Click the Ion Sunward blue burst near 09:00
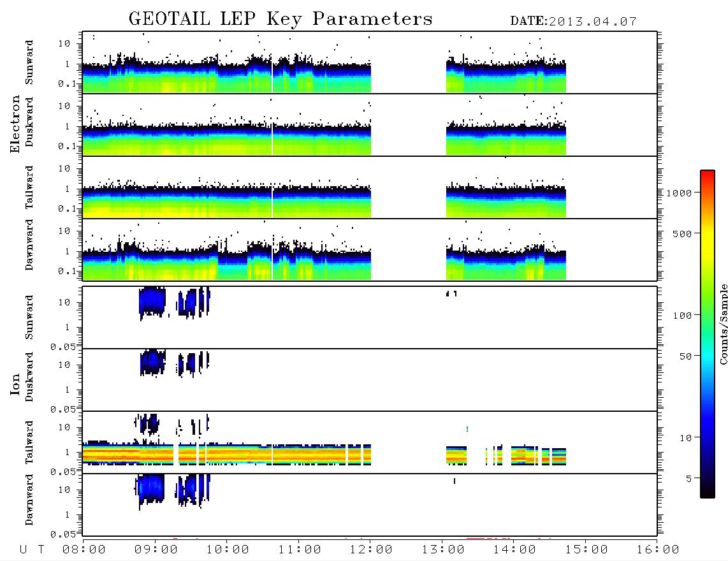This screenshot has width=728, height=561. [152, 302]
